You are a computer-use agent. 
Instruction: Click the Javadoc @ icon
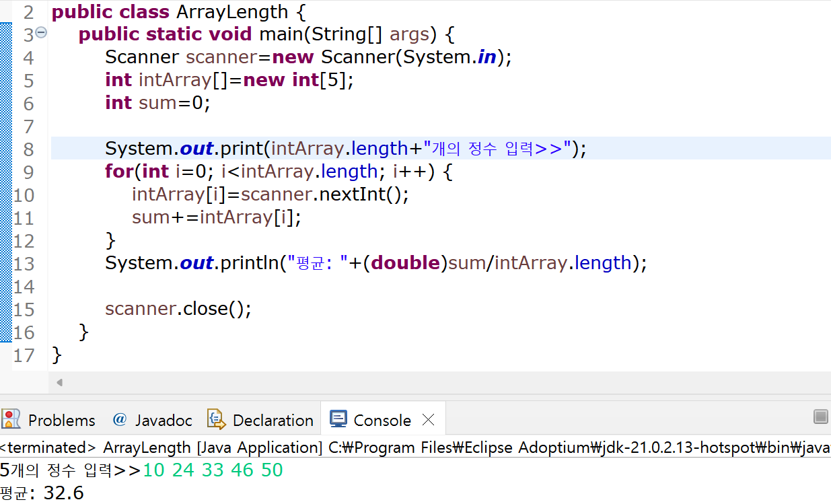120,420
